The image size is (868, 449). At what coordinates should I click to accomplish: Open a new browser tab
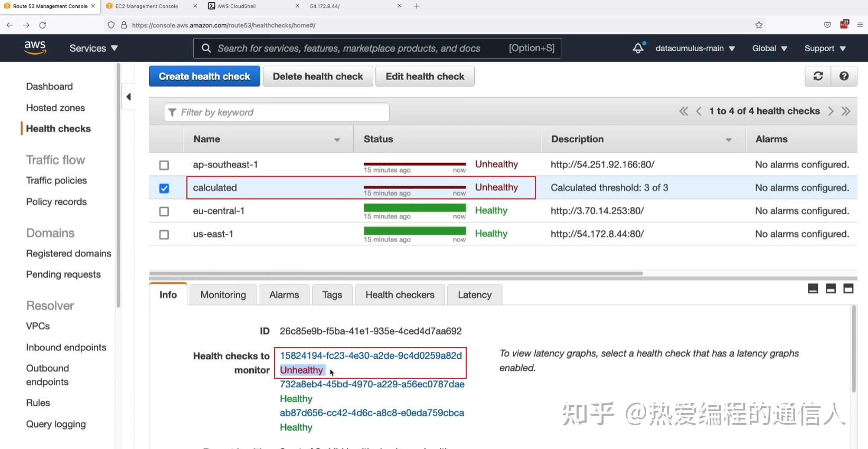[x=417, y=6]
